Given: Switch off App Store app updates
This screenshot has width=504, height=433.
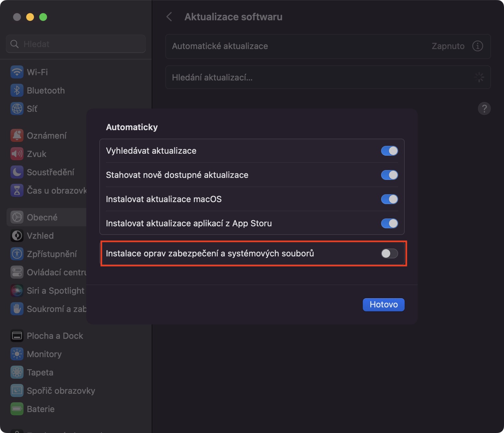Looking at the screenshot, I should tap(389, 223).
